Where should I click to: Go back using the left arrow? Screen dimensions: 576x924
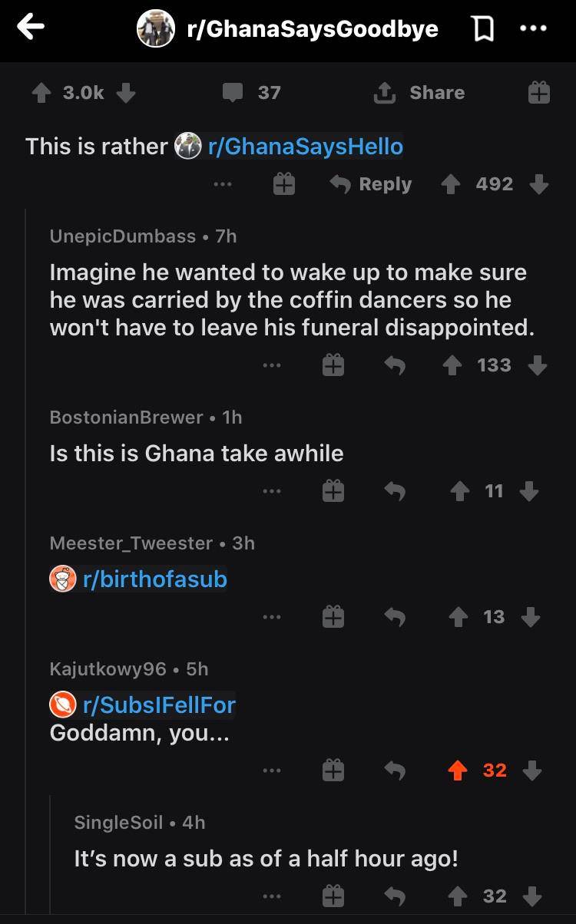[30, 27]
